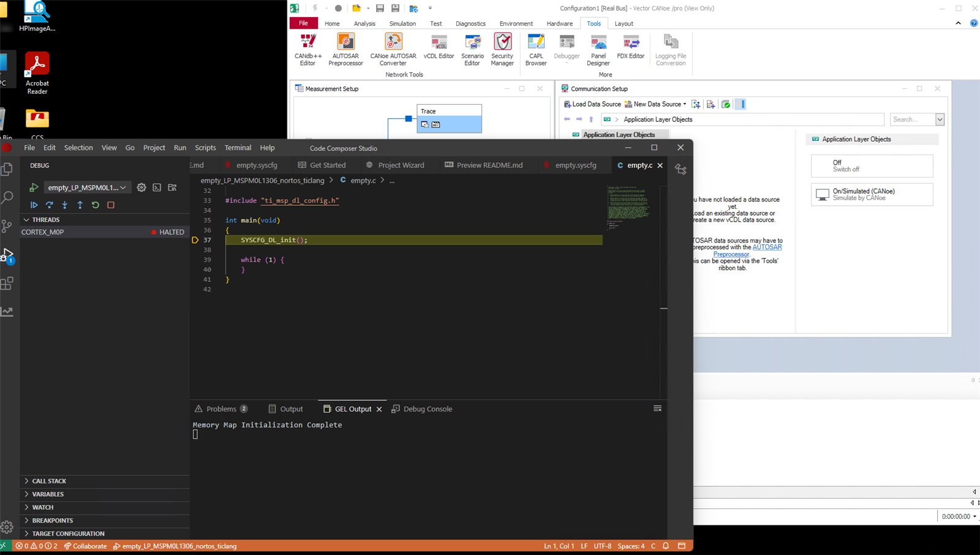
Task: Collapse the THREADS section
Action: click(x=105, y=219)
